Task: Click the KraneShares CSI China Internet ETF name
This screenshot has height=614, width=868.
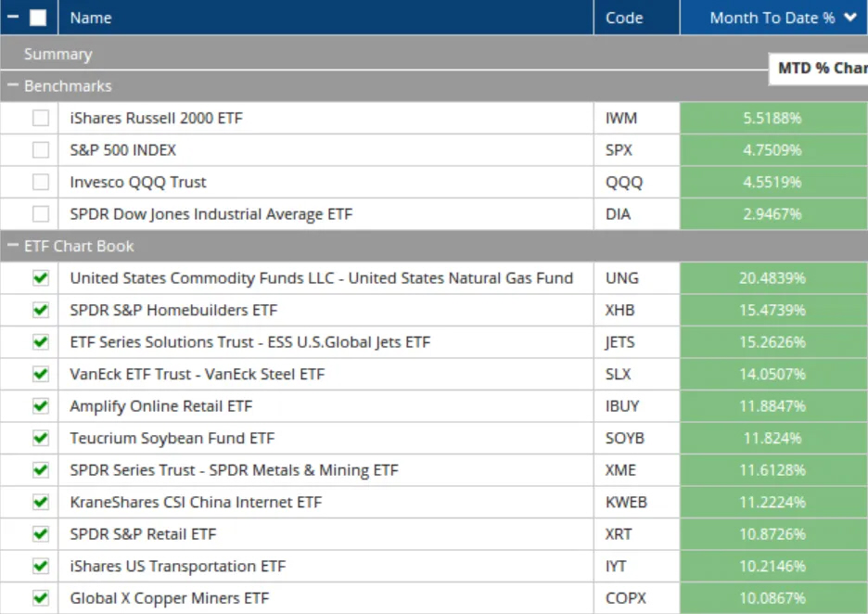Action: (x=196, y=503)
